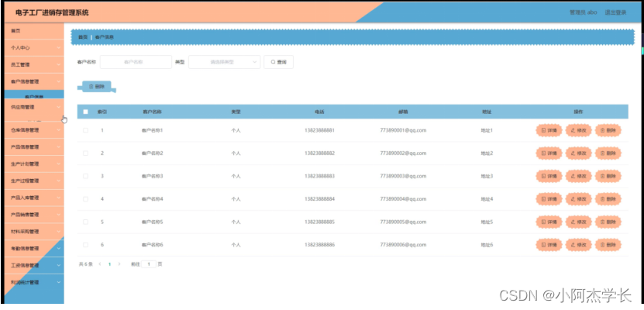Modify the 客户名称3 entry

(578, 176)
